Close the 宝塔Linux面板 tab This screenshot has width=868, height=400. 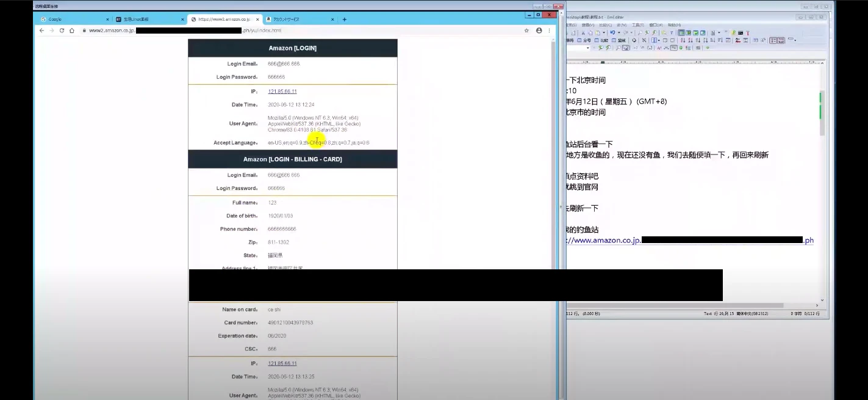(182, 20)
